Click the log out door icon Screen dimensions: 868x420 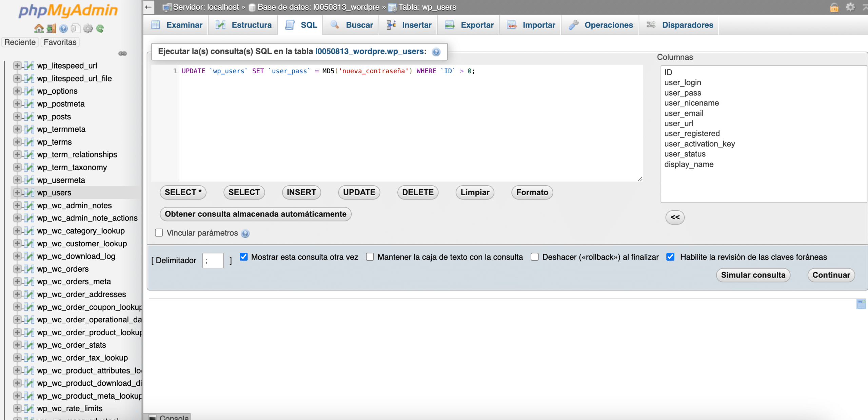click(x=51, y=28)
